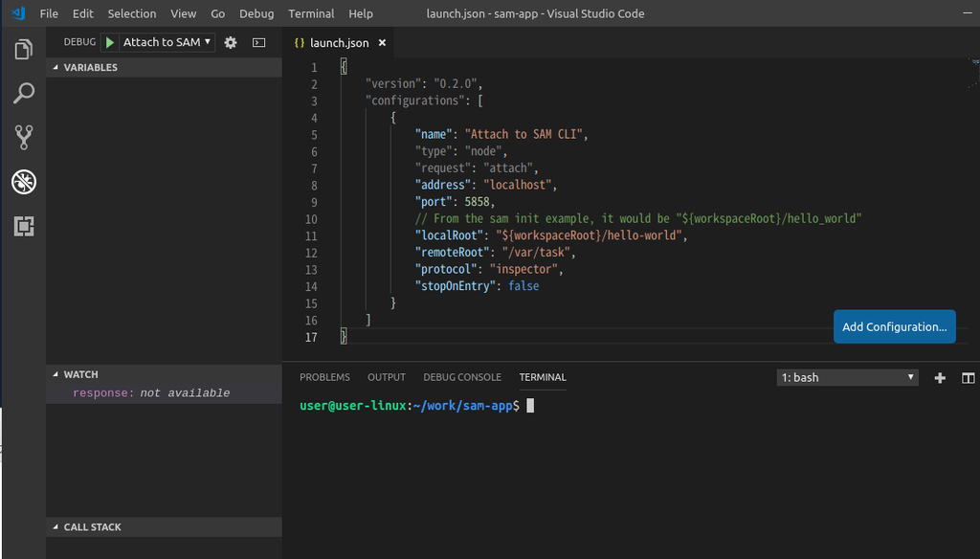Image resolution: width=980 pixels, height=559 pixels.
Task: Switch to the DEBUG CONSOLE tab
Action: pyautogui.click(x=462, y=377)
